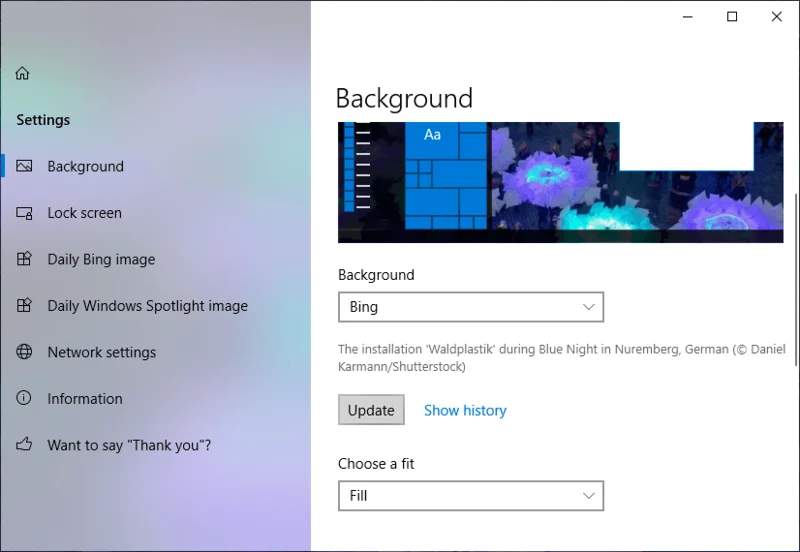Expand the Background source dropdown showing Bing

tap(471, 307)
